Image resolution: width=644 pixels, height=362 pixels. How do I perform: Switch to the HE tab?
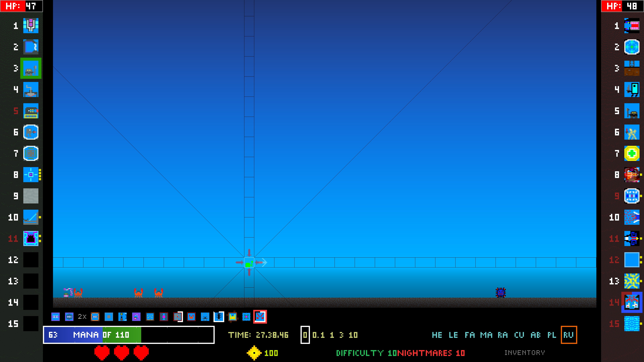click(x=437, y=335)
